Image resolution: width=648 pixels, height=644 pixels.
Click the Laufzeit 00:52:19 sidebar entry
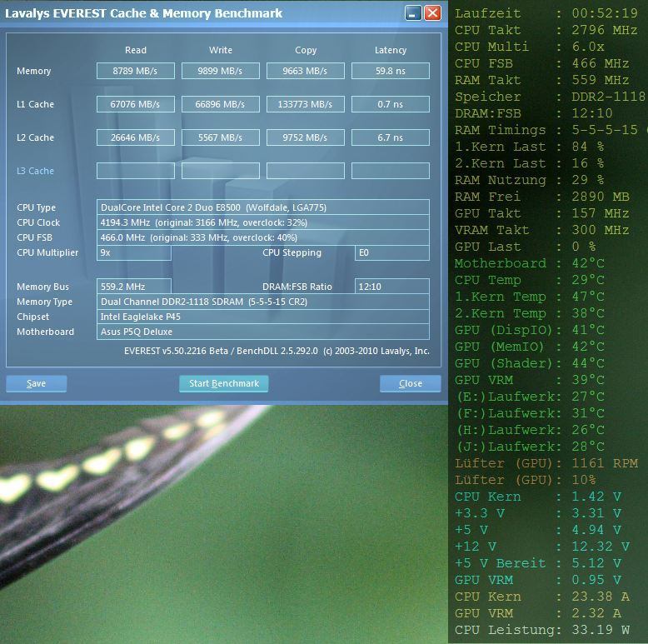pyautogui.click(x=546, y=13)
